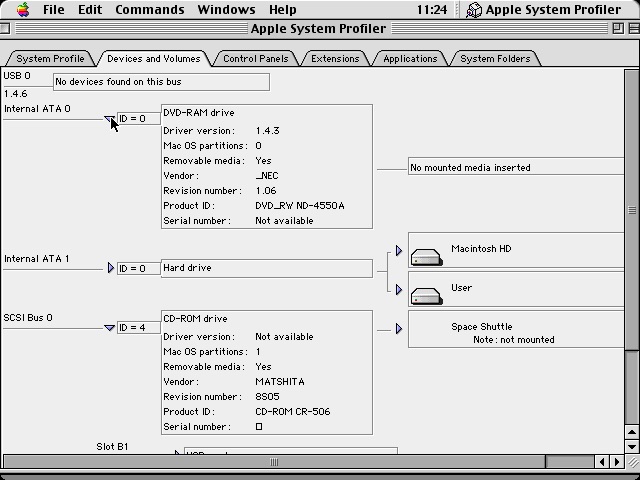This screenshot has width=640, height=480.
Task: Go to the System Folders tab
Action: point(495,59)
